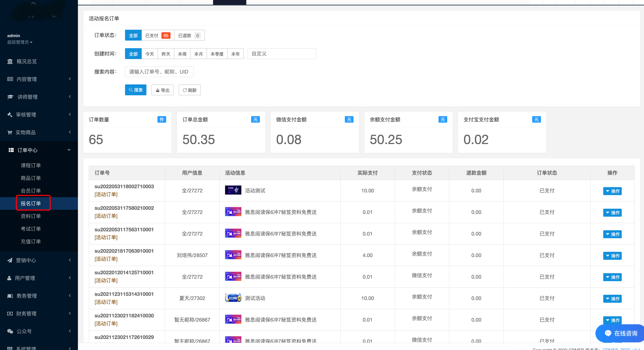Set 创建时间 filter to 昨天
This screenshot has height=350, width=644.
(166, 54)
